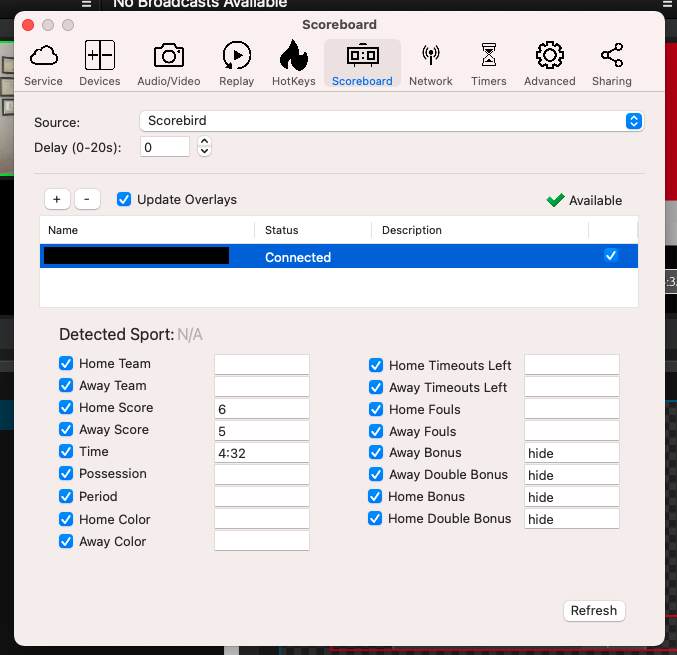This screenshot has height=655, width=677.
Task: Click the Time input field
Action: pyautogui.click(x=261, y=452)
